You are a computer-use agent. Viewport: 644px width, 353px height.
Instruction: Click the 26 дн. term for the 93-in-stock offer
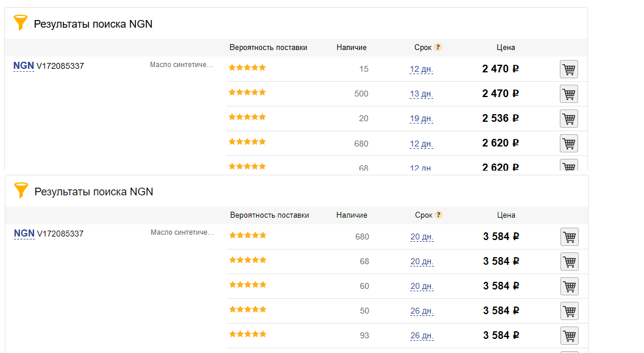pos(422,336)
